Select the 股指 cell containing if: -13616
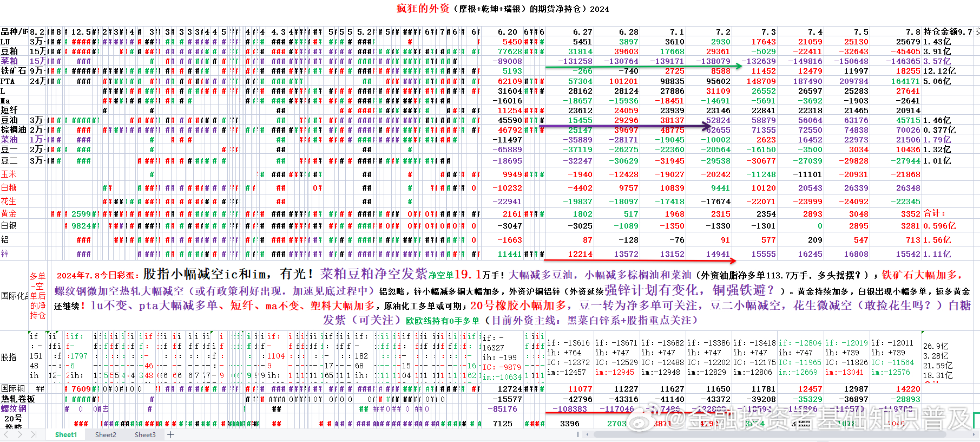 (x=569, y=357)
